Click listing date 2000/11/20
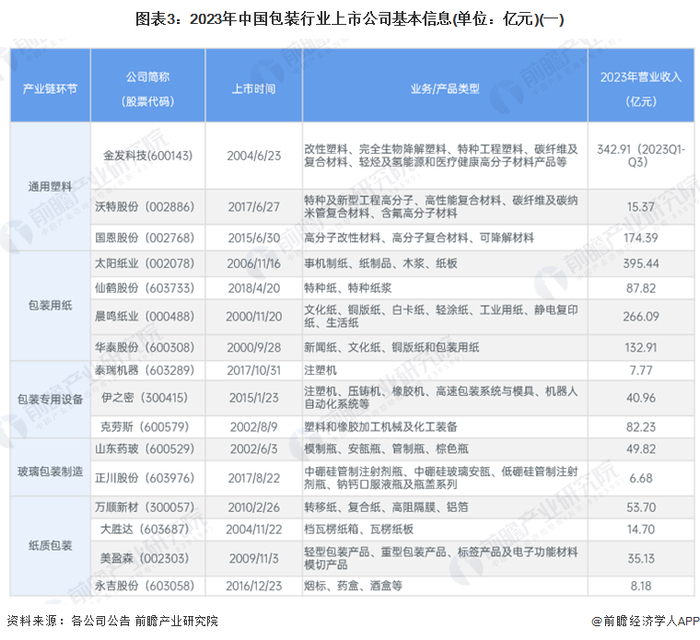The image size is (700, 640). coord(254,317)
